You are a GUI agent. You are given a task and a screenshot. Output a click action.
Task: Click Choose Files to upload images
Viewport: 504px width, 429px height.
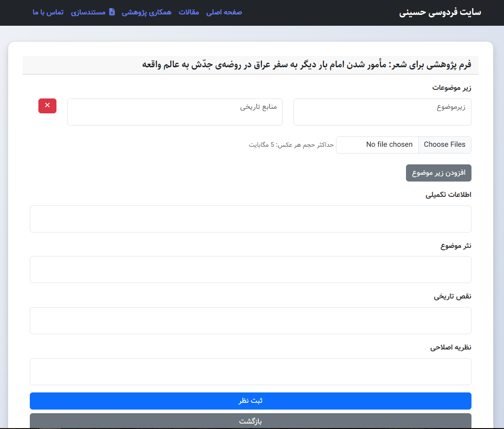(x=444, y=145)
